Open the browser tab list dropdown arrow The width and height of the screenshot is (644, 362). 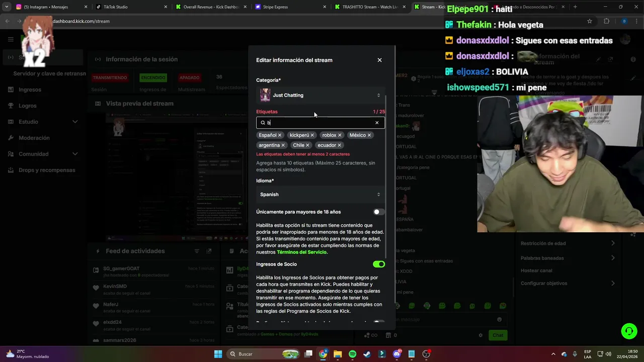pos(7,7)
